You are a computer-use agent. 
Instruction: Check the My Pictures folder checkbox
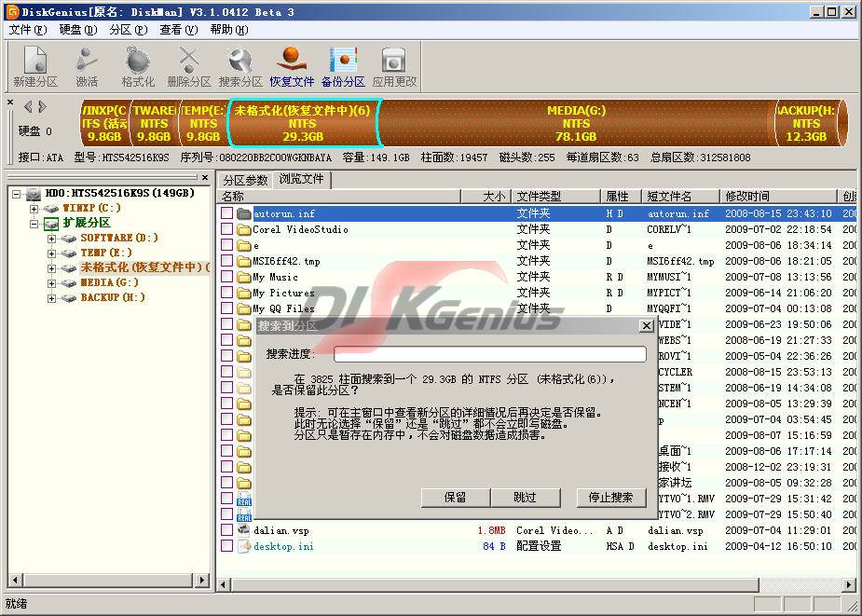click(226, 294)
